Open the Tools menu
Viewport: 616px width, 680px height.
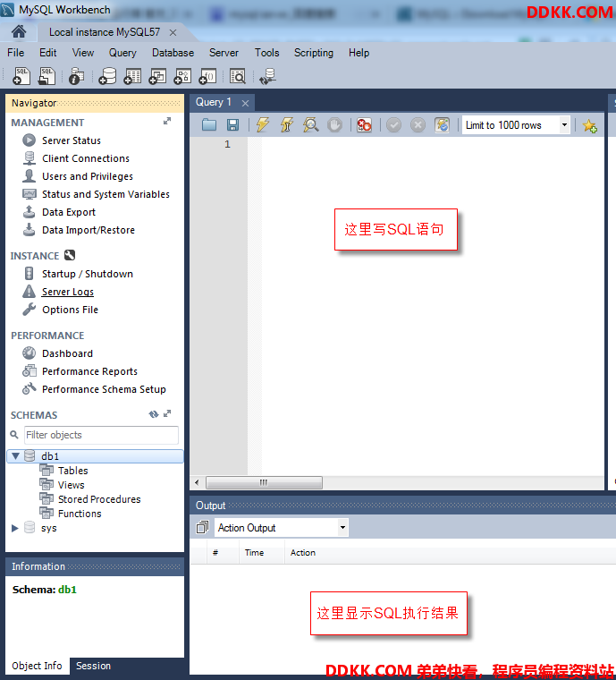point(266,53)
